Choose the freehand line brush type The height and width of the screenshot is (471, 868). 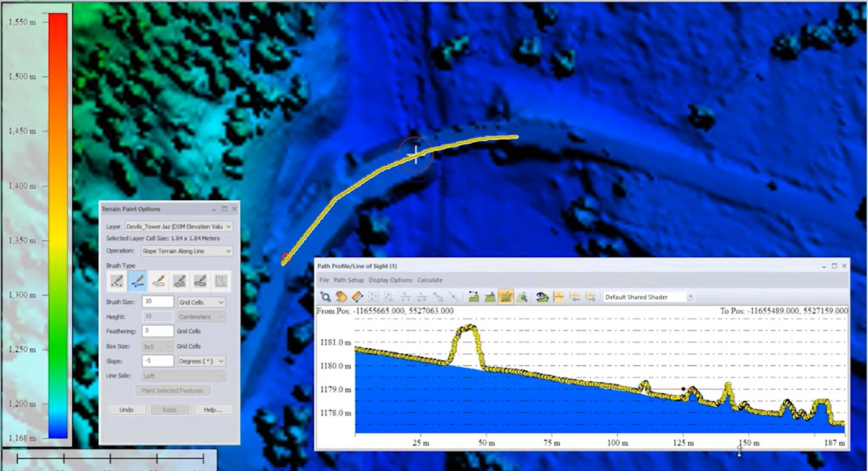(158, 281)
